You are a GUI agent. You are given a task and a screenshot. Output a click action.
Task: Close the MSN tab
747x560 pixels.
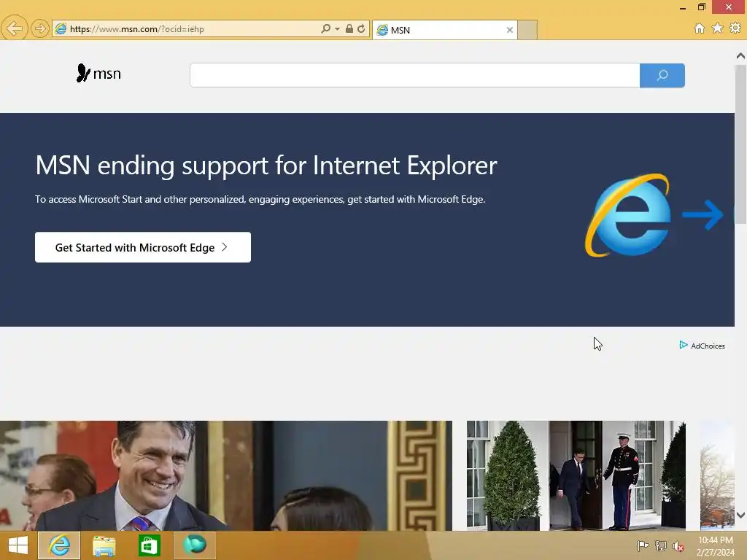point(510,30)
